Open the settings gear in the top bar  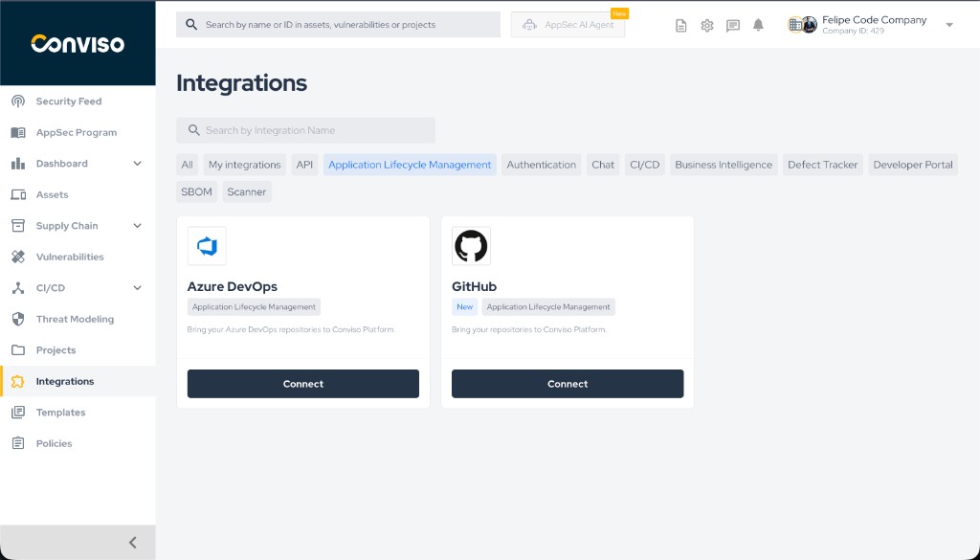point(706,25)
